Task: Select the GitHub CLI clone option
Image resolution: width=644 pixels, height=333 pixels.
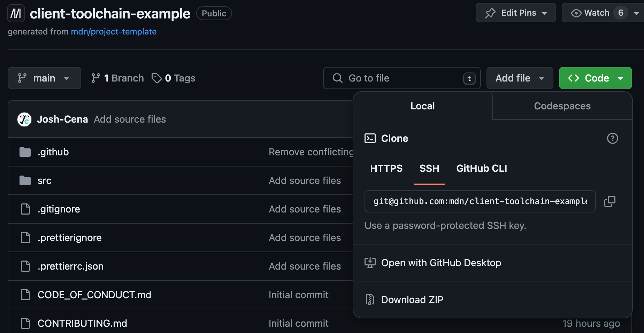Action: (481, 168)
